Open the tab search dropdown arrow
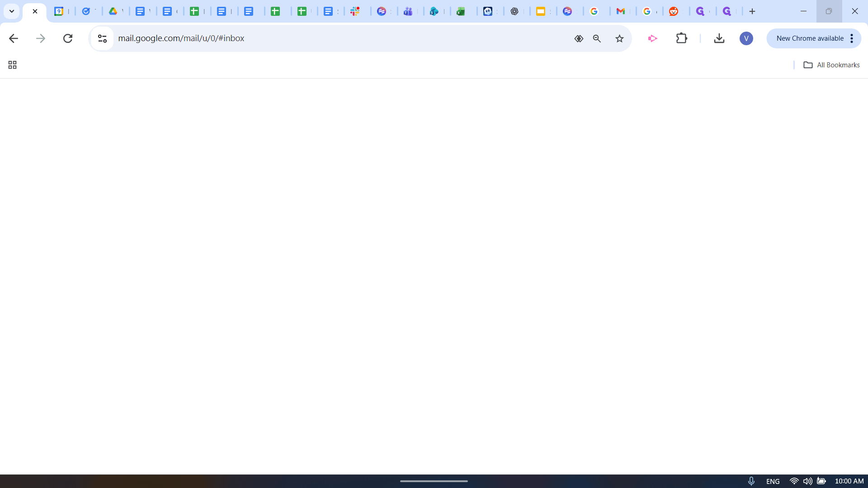This screenshot has width=868, height=488. 12,11
